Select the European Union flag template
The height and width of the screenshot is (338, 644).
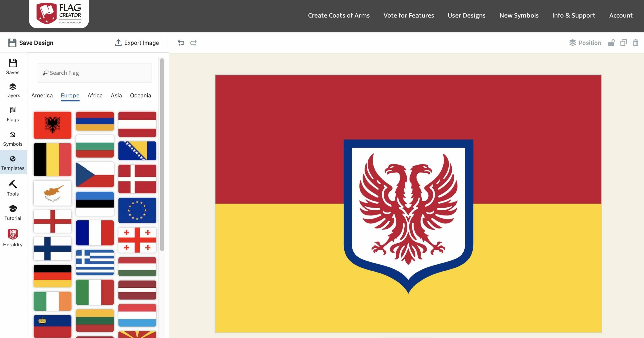137,210
